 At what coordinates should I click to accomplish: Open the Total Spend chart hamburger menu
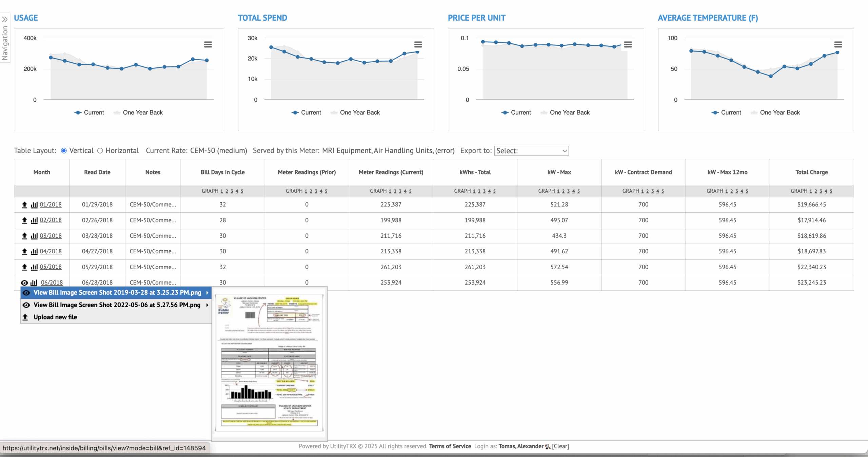click(418, 44)
